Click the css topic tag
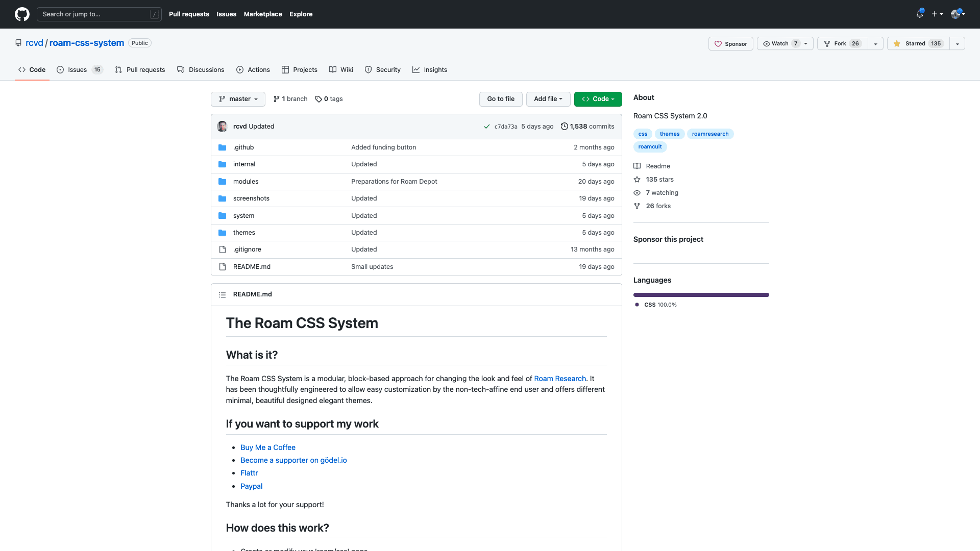The width and height of the screenshot is (980, 551). click(x=643, y=134)
